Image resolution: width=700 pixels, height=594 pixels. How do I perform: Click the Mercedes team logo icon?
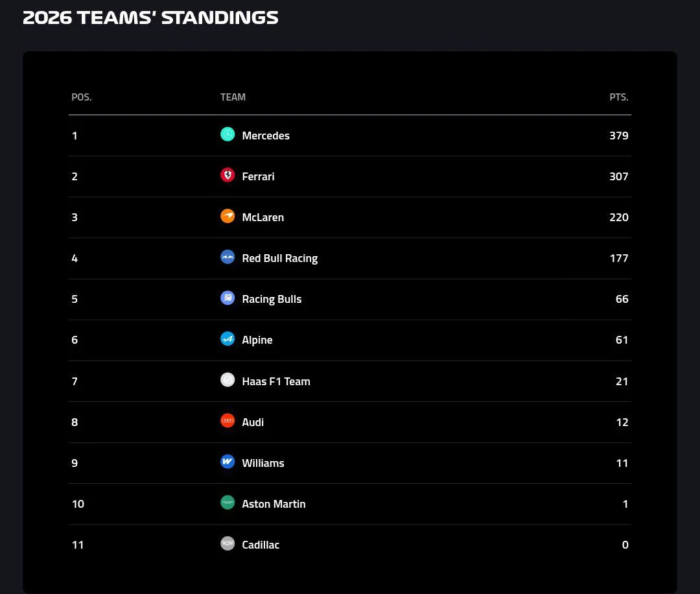227,134
